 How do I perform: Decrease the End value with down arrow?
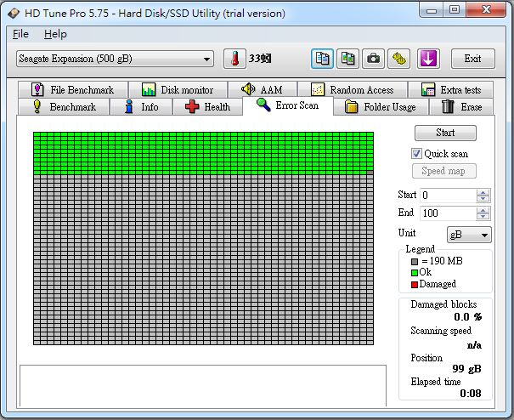(x=483, y=216)
